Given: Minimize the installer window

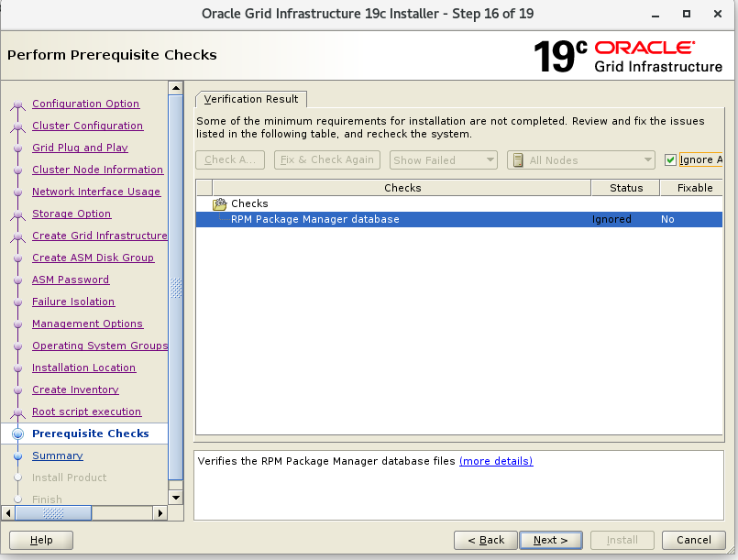Looking at the screenshot, I should [x=655, y=15].
